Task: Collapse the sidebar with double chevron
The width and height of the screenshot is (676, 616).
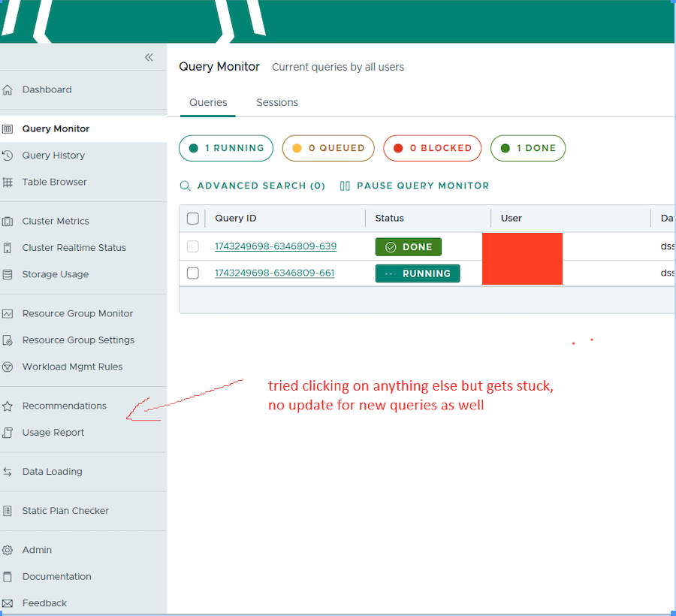Action: [x=149, y=58]
